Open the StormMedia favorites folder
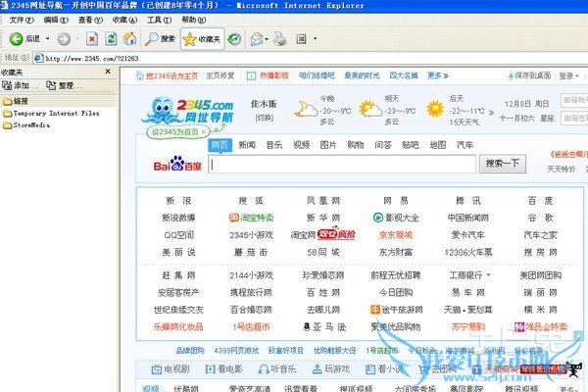The width and height of the screenshot is (588, 392). point(26,125)
